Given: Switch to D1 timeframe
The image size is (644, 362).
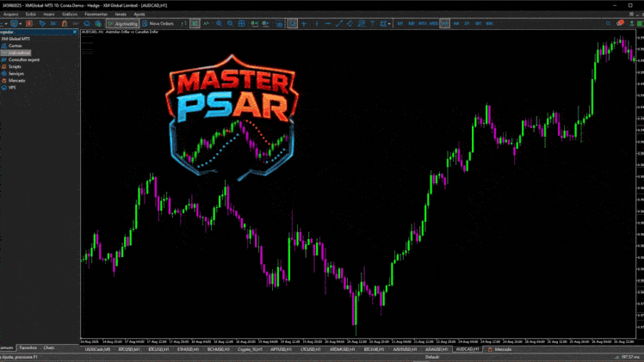Looking at the screenshot, I should (467, 23).
